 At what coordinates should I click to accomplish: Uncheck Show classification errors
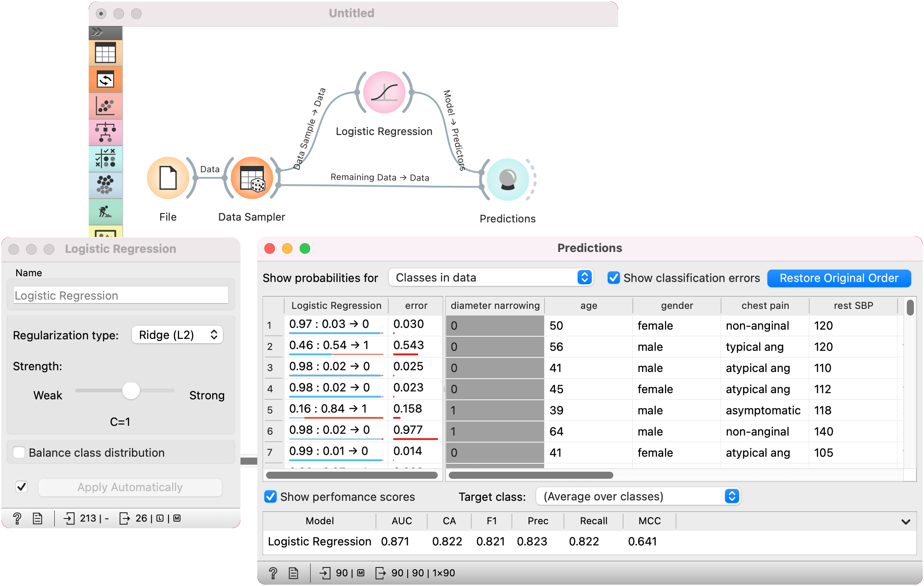[613, 278]
